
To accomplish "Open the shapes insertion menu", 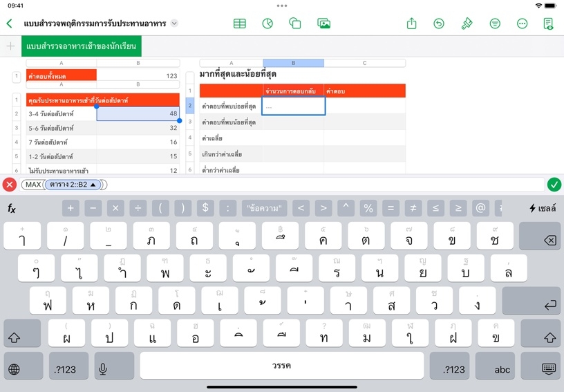I will tap(295, 24).
